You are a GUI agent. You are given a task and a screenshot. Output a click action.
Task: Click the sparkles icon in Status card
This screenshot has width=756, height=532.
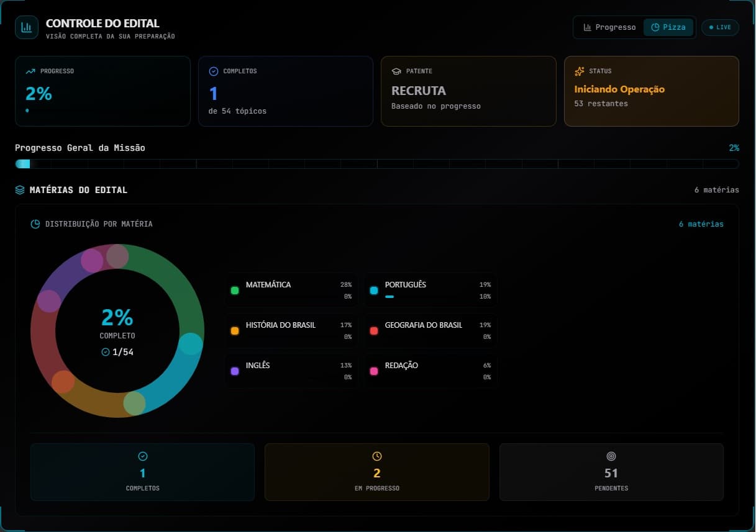580,71
